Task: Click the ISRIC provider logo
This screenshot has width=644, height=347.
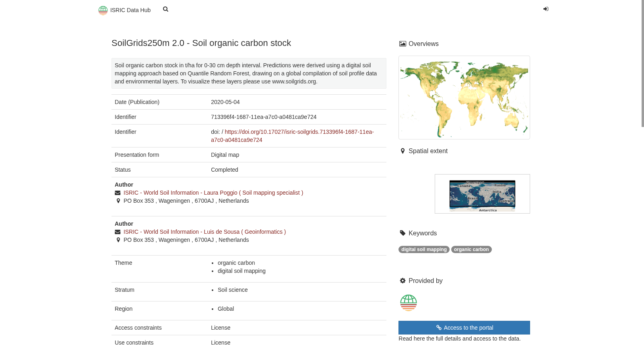Action: click(409, 303)
